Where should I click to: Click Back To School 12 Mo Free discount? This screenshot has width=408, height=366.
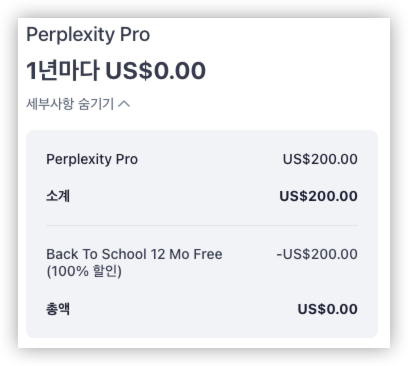click(134, 254)
